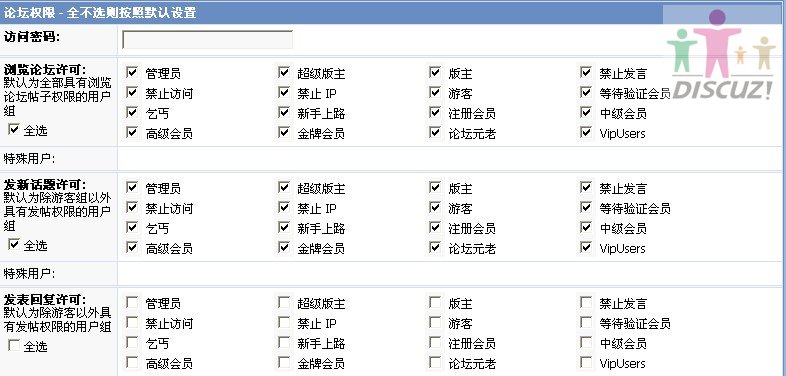Uncheck 等待验证会员 under 浏览论坛许可

[586, 93]
